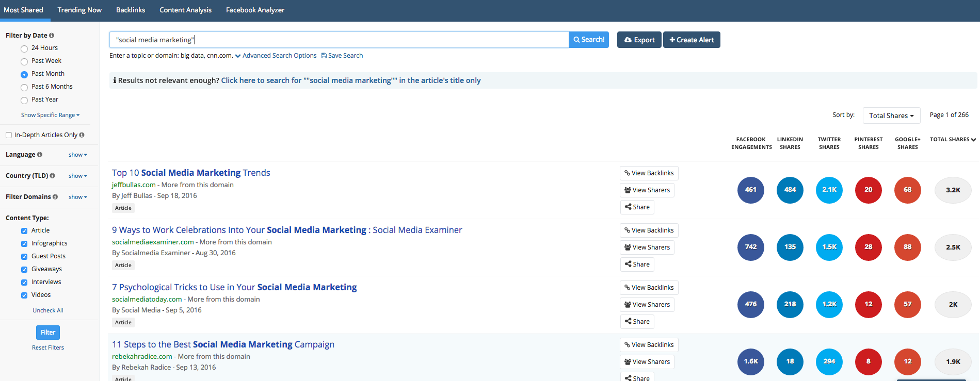Screen dimensions: 980x381
Task: Uncheck the Infographics content type
Action: [24, 244]
